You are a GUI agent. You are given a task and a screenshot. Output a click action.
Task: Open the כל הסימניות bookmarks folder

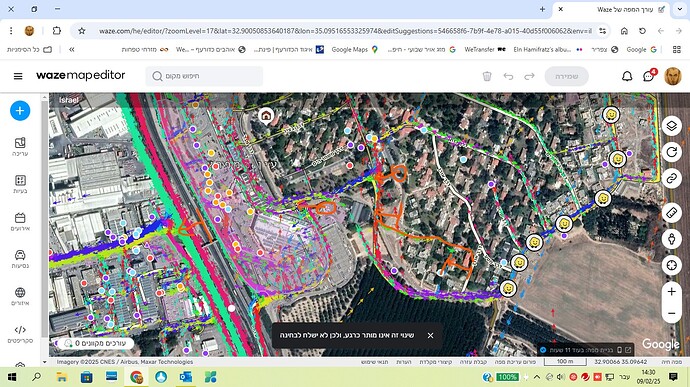pos(29,50)
